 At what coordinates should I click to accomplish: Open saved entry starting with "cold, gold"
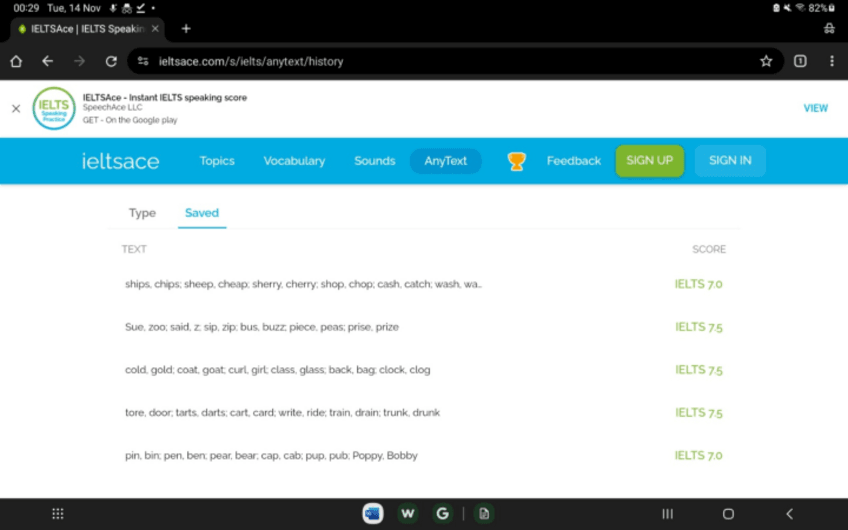(x=278, y=370)
